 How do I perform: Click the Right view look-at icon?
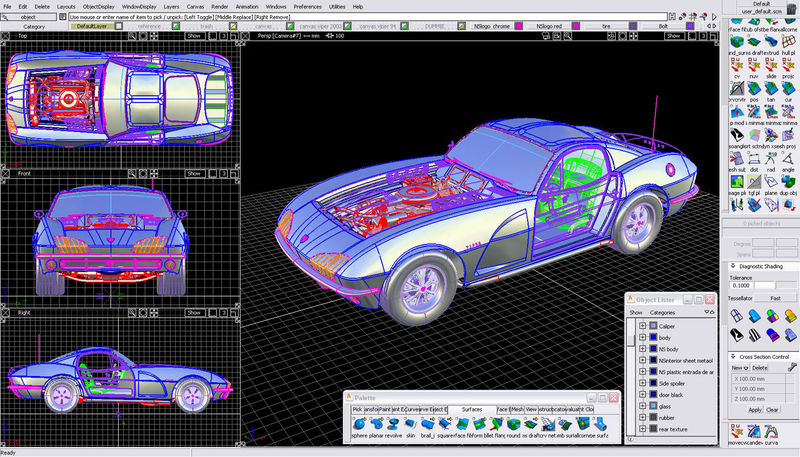(143, 312)
